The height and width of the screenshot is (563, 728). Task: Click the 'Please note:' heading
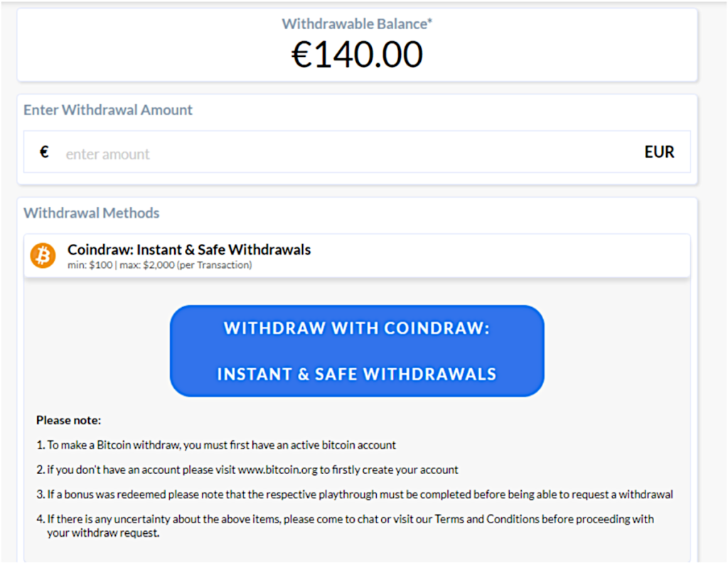(x=69, y=420)
